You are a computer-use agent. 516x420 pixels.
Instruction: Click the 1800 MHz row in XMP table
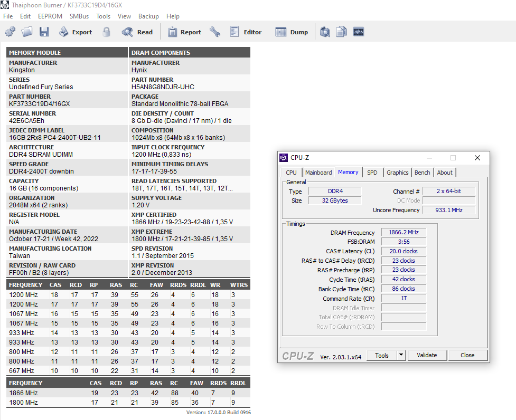coord(128,403)
